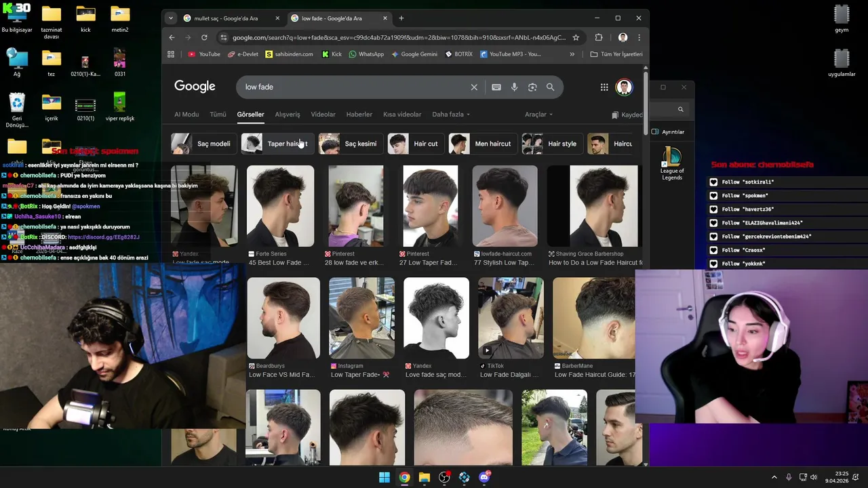This screenshot has height=488, width=868.
Task: Open the Windows Start menu
Action: click(384, 477)
